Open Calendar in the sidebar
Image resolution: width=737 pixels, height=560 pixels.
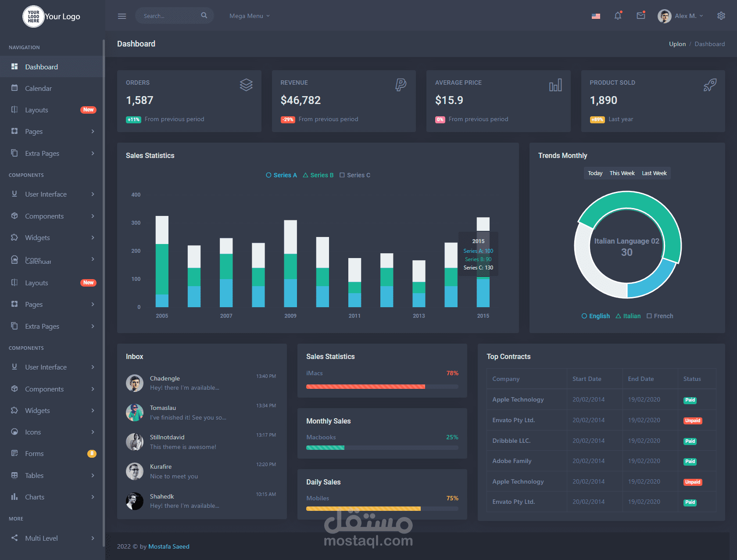(52, 88)
